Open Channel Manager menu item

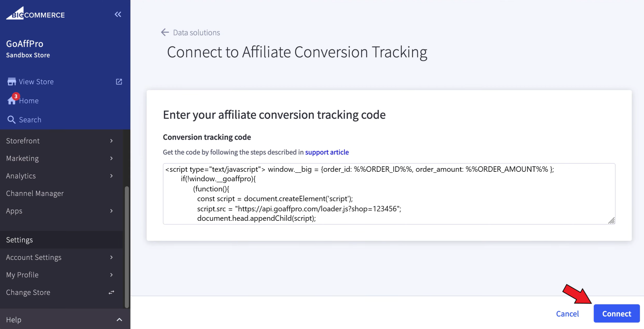(x=35, y=193)
